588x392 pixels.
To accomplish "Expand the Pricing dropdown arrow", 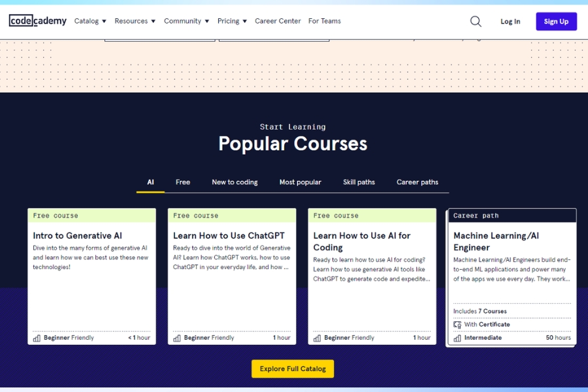I will coord(244,22).
